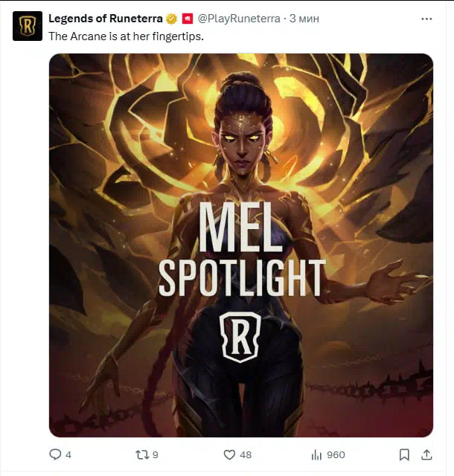Screen dimensions: 454x476
Task: Like the tweet with the heart icon
Action: (229, 454)
